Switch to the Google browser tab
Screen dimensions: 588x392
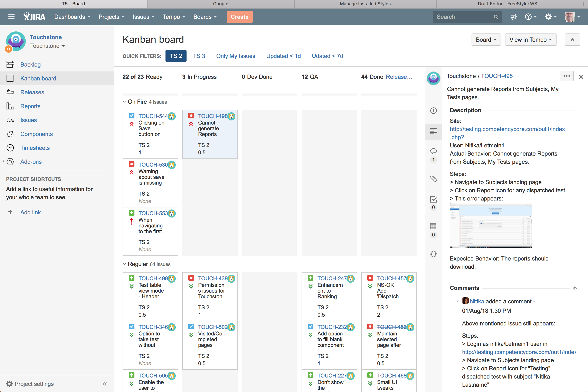221,4
